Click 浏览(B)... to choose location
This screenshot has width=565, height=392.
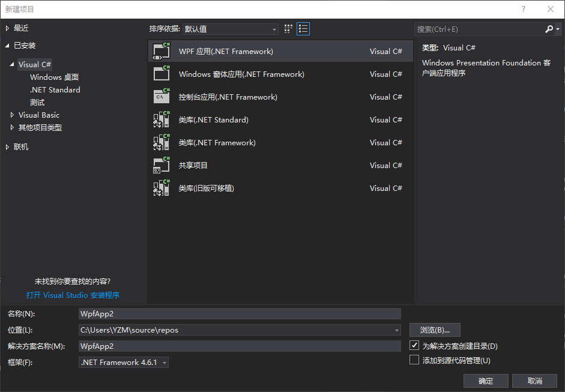(435, 330)
